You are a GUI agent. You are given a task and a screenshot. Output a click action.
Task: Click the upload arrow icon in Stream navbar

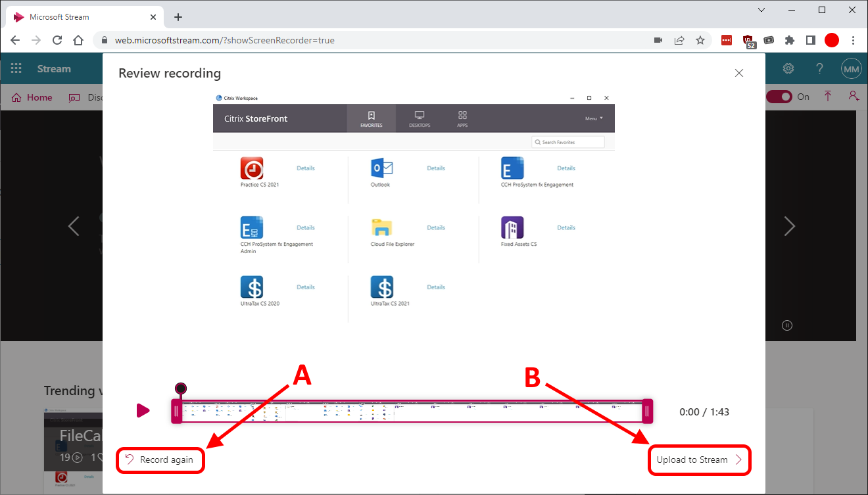click(828, 97)
